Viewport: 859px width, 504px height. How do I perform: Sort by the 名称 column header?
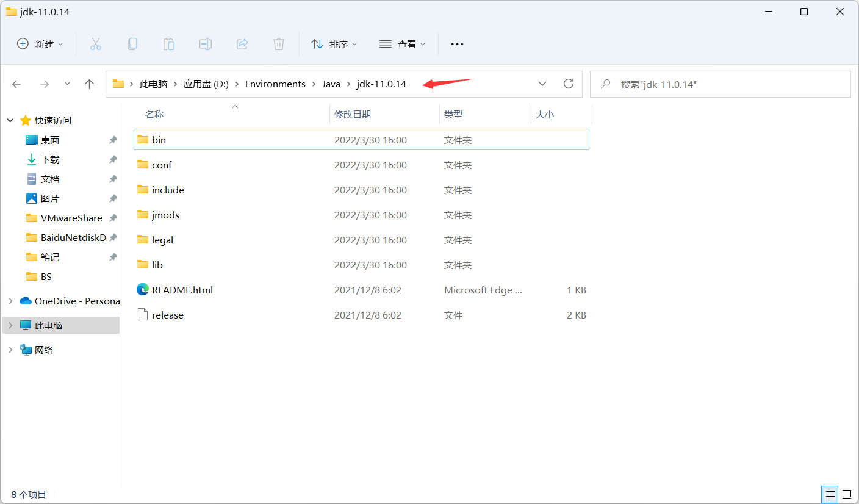coord(154,114)
